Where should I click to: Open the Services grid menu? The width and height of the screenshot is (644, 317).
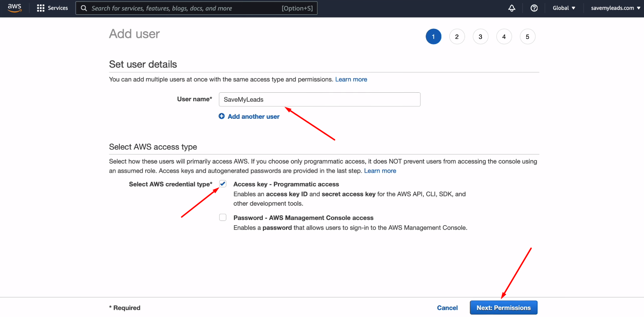point(41,8)
